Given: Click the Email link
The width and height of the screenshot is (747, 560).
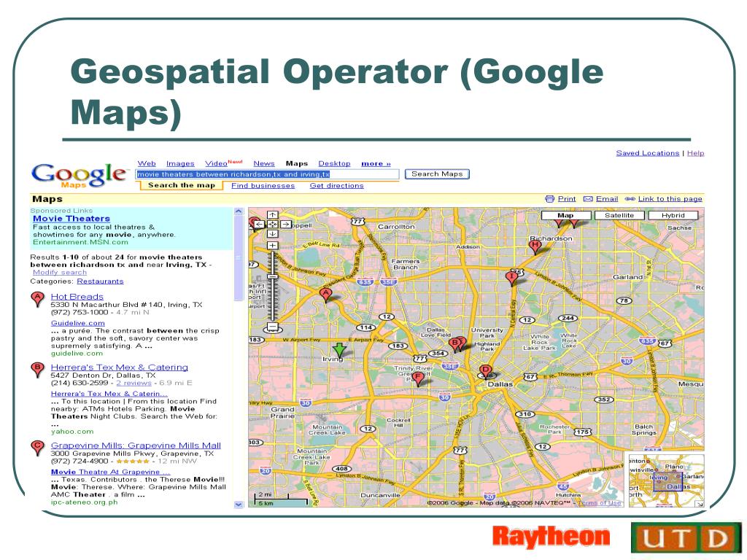Looking at the screenshot, I should pos(607,198).
